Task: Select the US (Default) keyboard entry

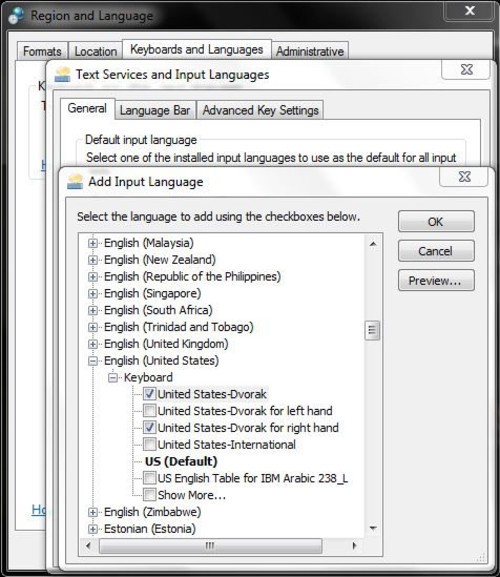Action: (181, 461)
